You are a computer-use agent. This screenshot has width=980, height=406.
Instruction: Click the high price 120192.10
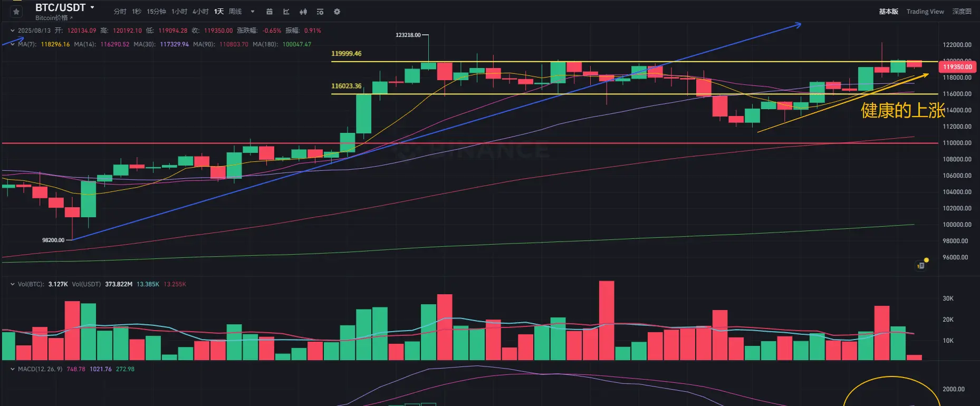[127, 31]
